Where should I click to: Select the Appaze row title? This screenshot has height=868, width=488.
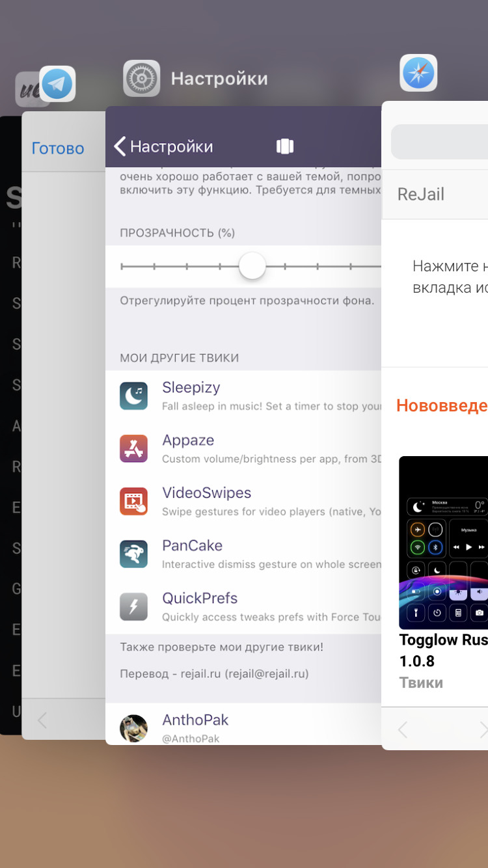click(188, 441)
